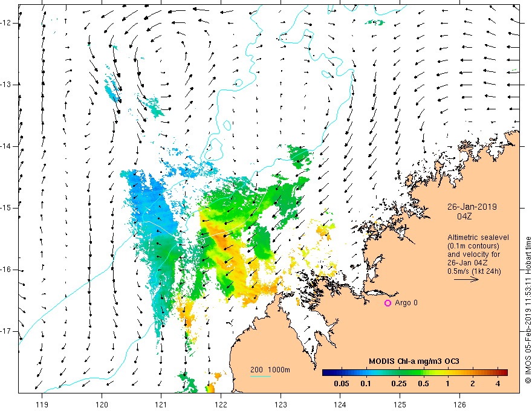
Task: Click latitude axis label '-15'
Action: point(6,208)
